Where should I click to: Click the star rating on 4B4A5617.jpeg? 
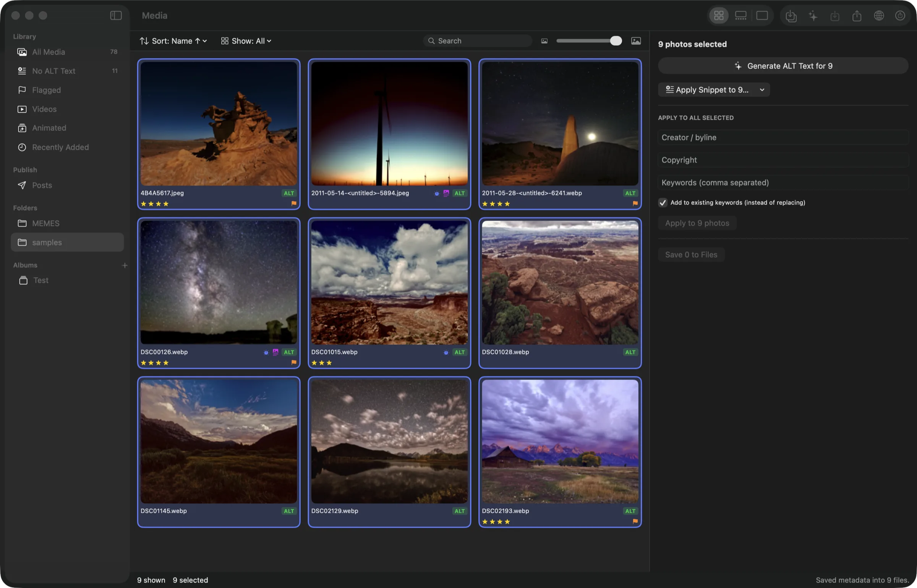155,204
